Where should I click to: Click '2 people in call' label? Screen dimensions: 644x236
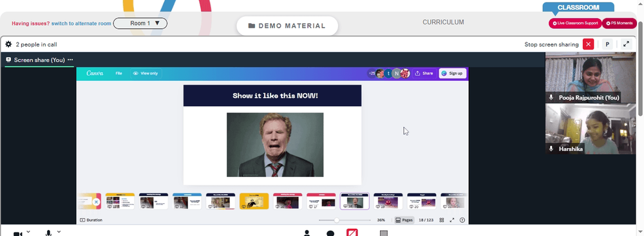36,44
